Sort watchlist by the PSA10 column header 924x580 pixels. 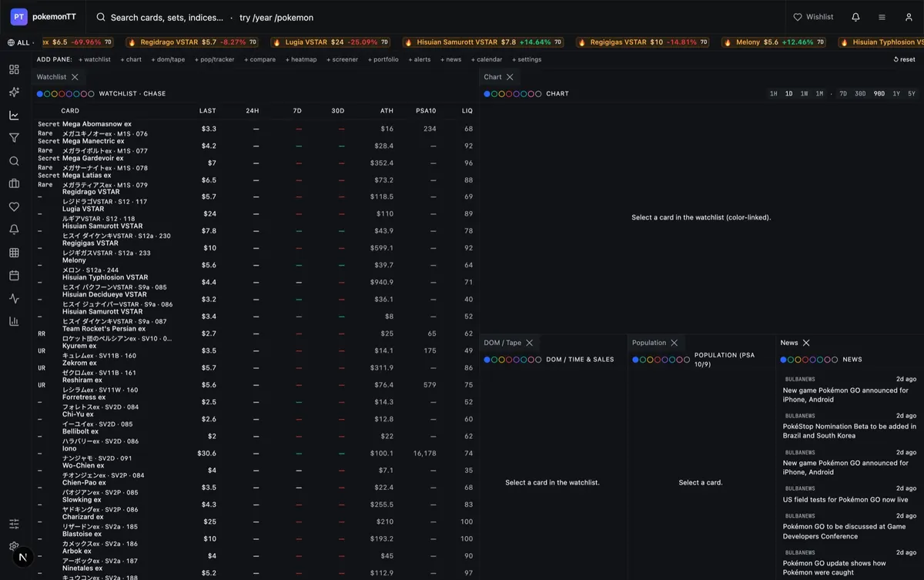pos(426,111)
